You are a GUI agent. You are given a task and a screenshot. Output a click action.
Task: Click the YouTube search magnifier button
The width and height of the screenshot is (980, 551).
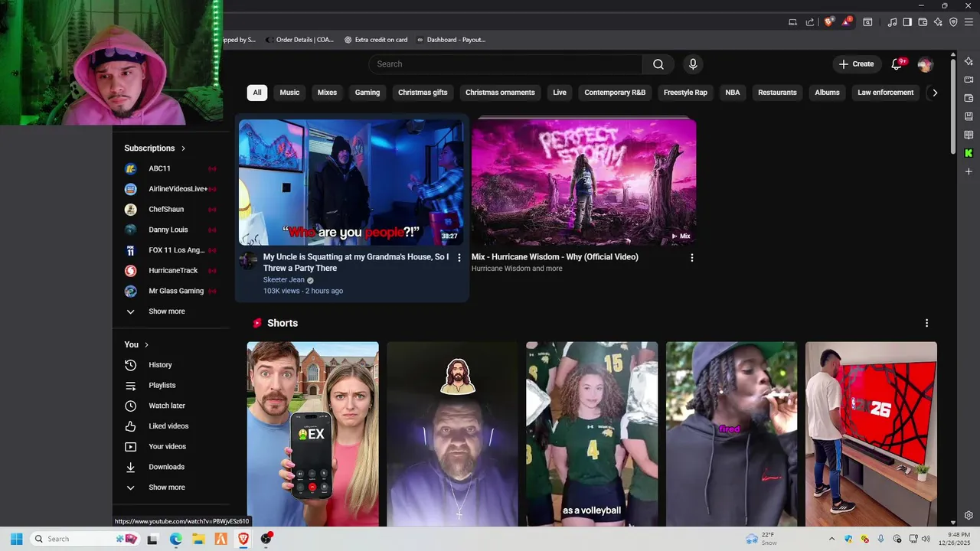[658, 64]
